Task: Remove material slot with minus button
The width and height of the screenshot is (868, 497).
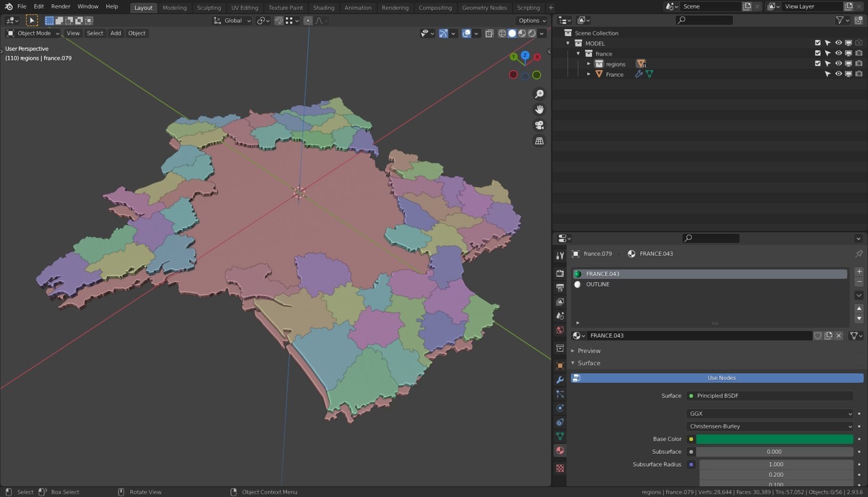Action: (x=859, y=282)
